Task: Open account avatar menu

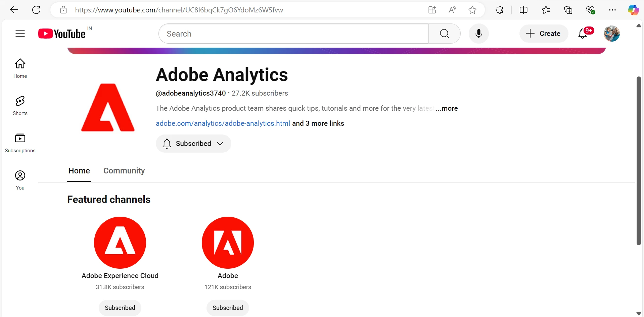Action: [x=612, y=34]
